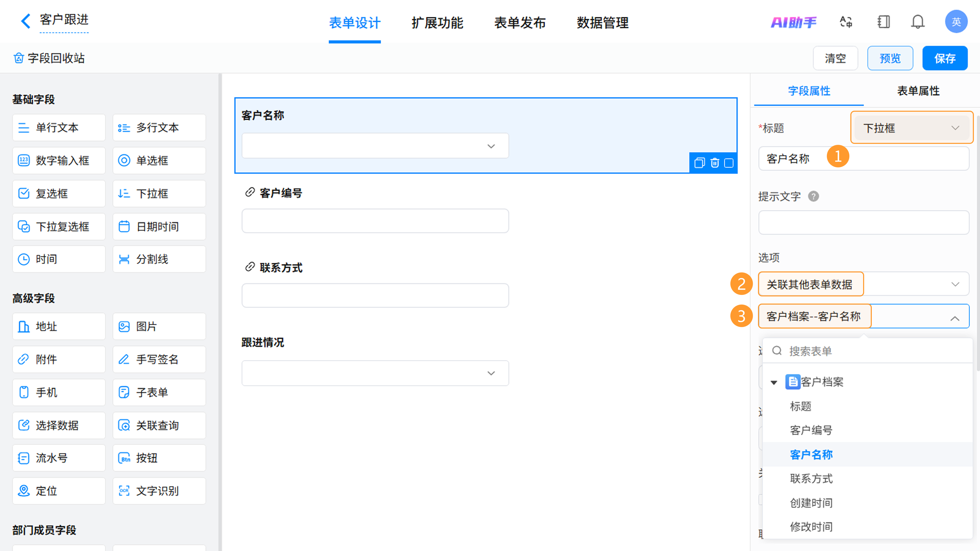Expand the 关联其他表单数据 options dropdown
Screen dimensions: 980x551
click(x=954, y=284)
